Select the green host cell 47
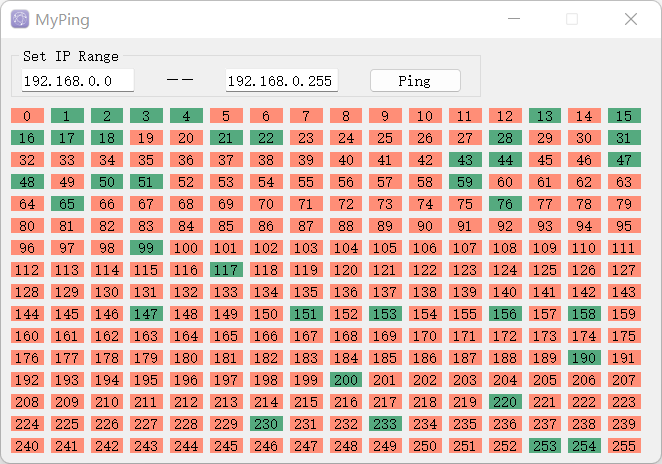Image resolution: width=662 pixels, height=464 pixels. click(624, 160)
